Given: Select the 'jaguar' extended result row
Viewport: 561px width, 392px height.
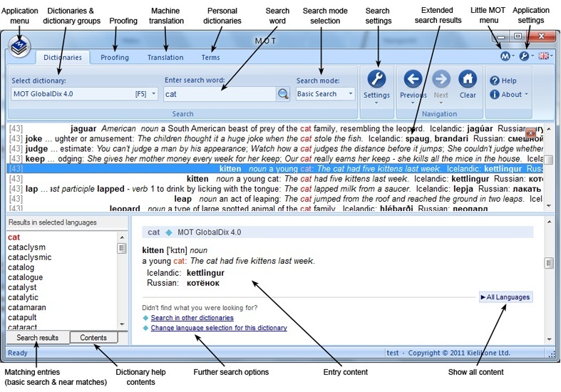Looking at the screenshot, I should tap(274, 129).
